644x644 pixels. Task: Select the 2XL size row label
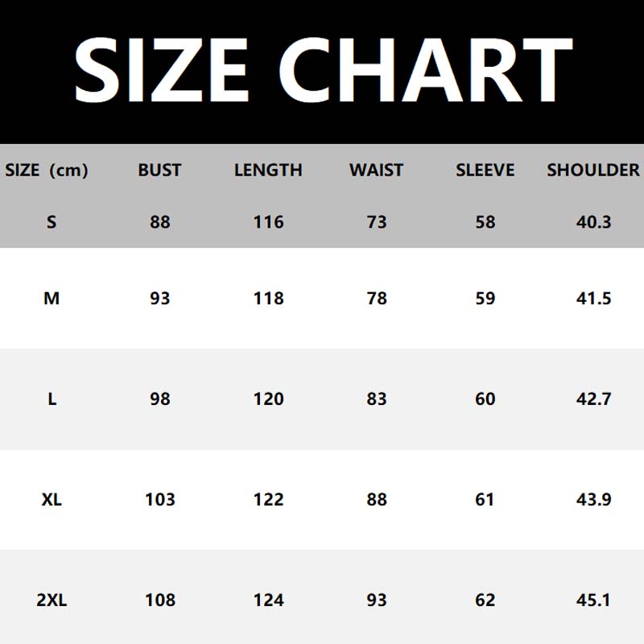pyautogui.click(x=52, y=600)
